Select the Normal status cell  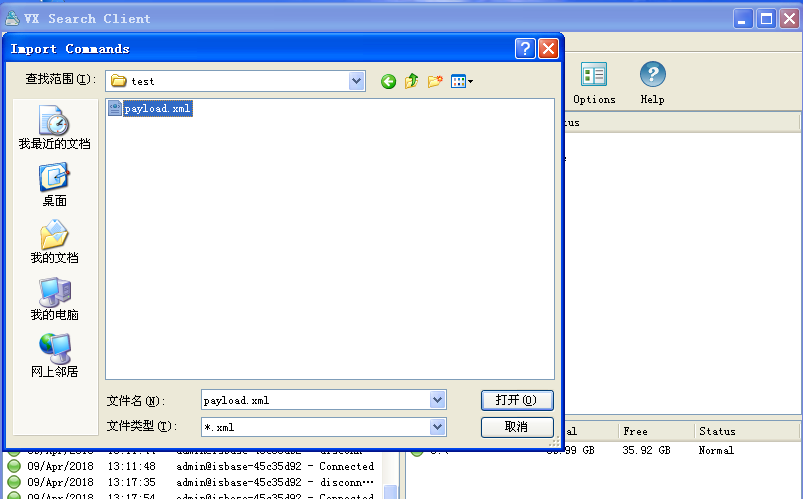pyautogui.click(x=716, y=450)
